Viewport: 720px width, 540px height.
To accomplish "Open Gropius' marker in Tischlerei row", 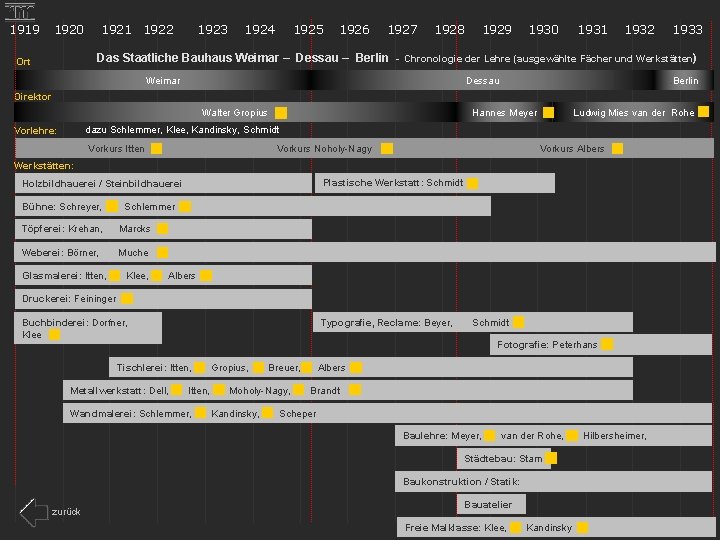I will pos(259,367).
